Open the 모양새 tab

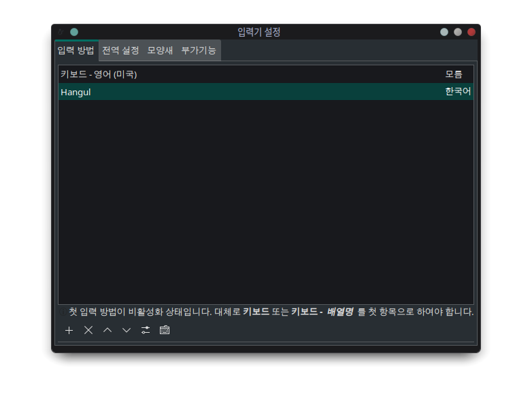(x=160, y=50)
